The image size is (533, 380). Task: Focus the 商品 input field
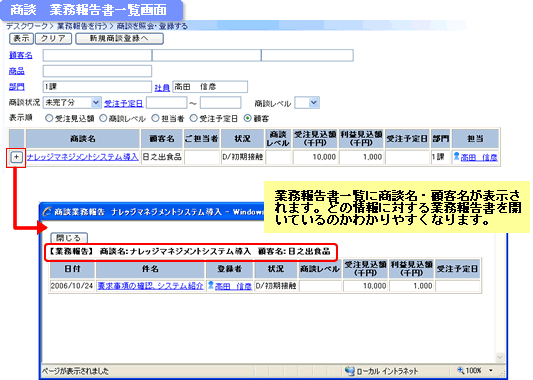click(x=97, y=71)
